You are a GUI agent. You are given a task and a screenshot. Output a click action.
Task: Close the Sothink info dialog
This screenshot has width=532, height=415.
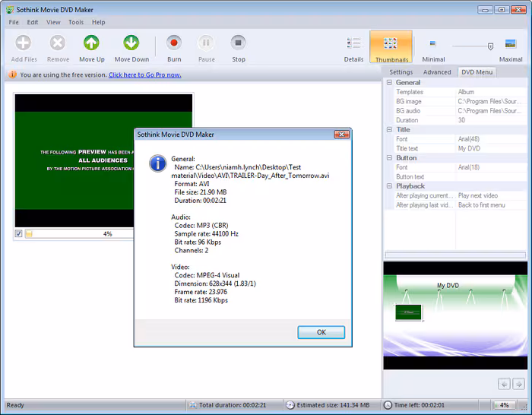click(342, 135)
